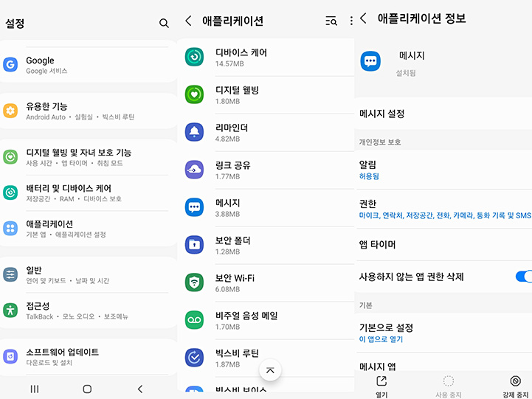This screenshot has height=399, width=532.
Task: Tap the 유용한 기능 gear icon
Action: pos(10,111)
